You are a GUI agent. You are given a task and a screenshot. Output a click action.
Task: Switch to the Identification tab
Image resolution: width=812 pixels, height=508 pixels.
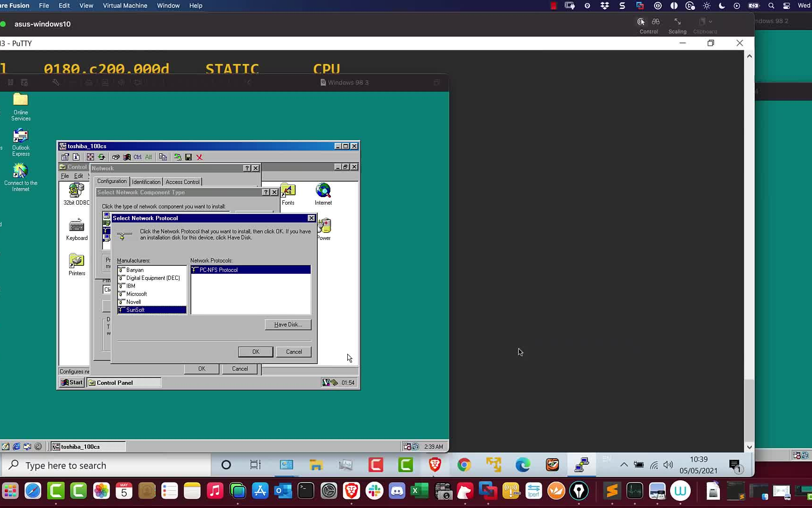(x=146, y=182)
